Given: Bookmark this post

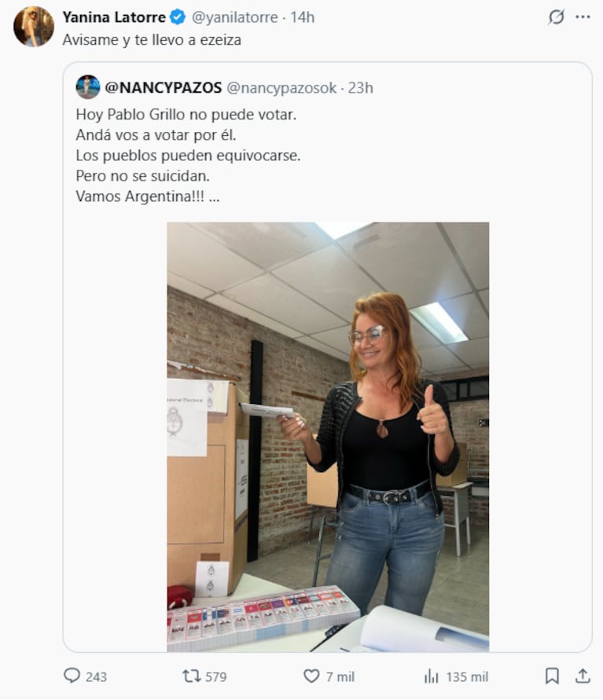Looking at the screenshot, I should tap(552, 676).
